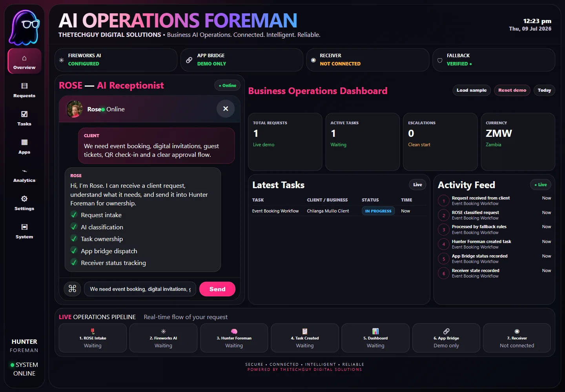Select the Tasks menu label
This screenshot has height=392, width=565.
[24, 124]
